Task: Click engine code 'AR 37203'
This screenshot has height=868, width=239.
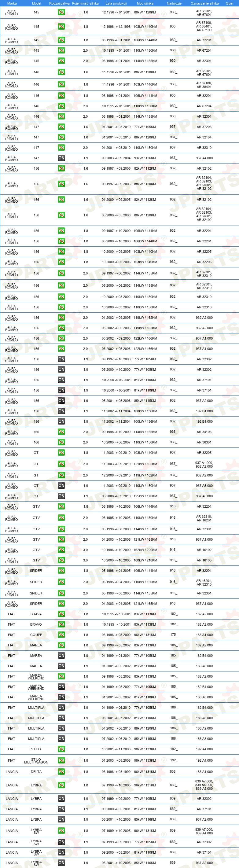Action: (x=204, y=127)
